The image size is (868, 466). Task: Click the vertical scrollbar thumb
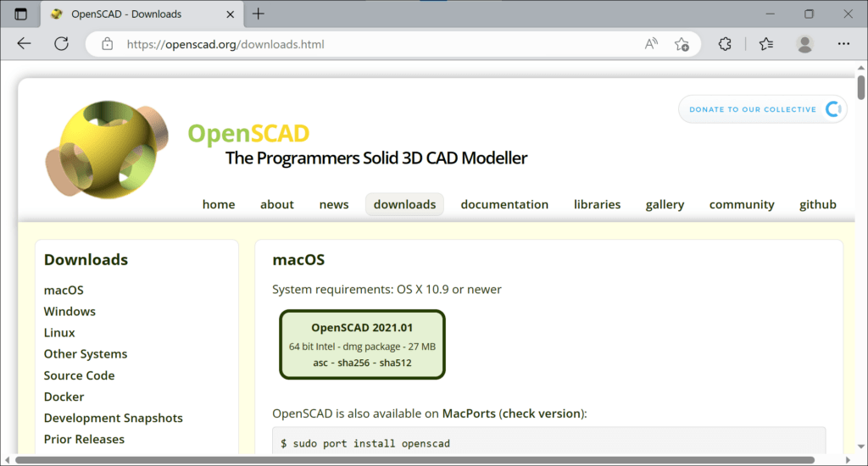tap(861, 87)
